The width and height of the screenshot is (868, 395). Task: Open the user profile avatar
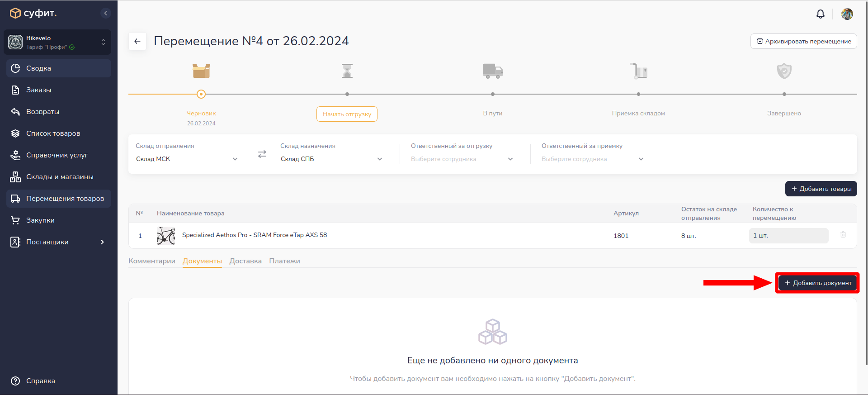(x=847, y=14)
